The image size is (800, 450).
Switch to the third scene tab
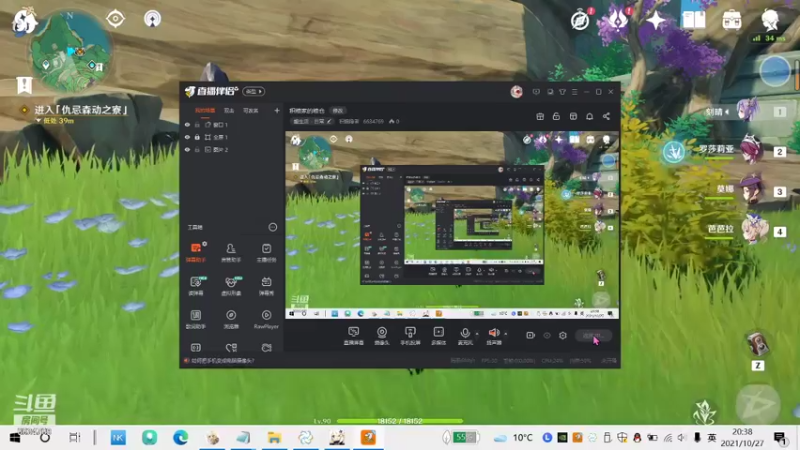(x=251, y=111)
